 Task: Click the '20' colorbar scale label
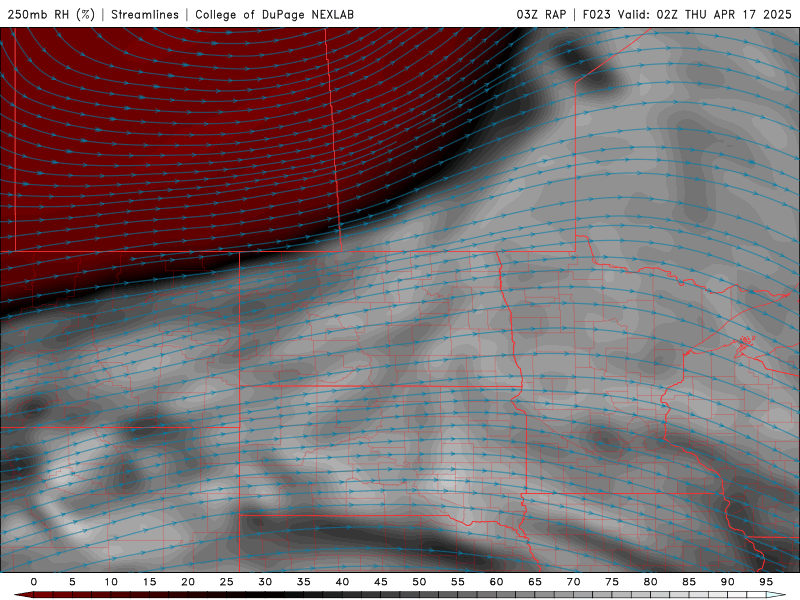click(x=188, y=582)
